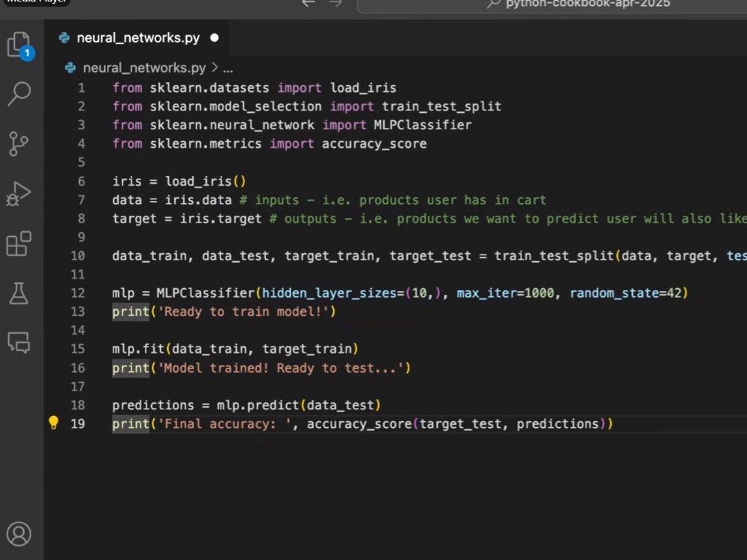This screenshot has width=747, height=560.
Task: Open the Testing flask view
Action: point(19,293)
